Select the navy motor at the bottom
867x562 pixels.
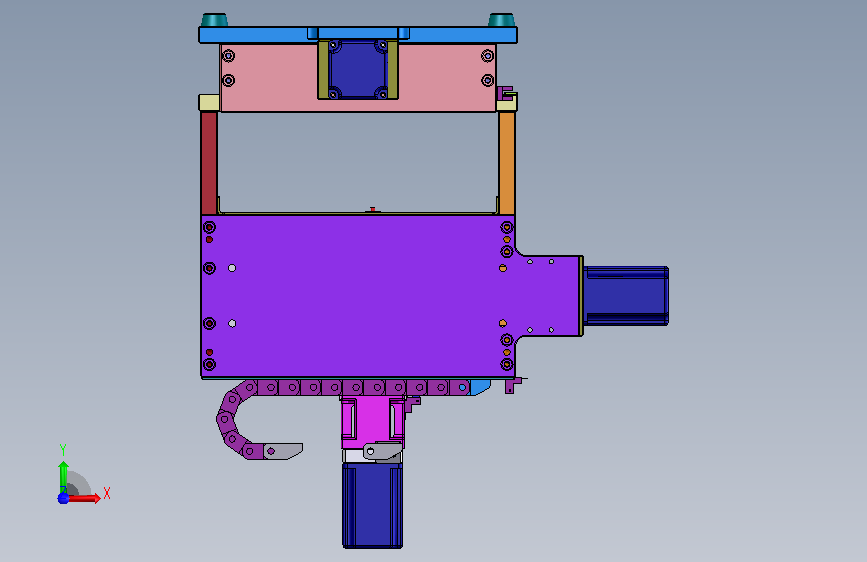372,506
